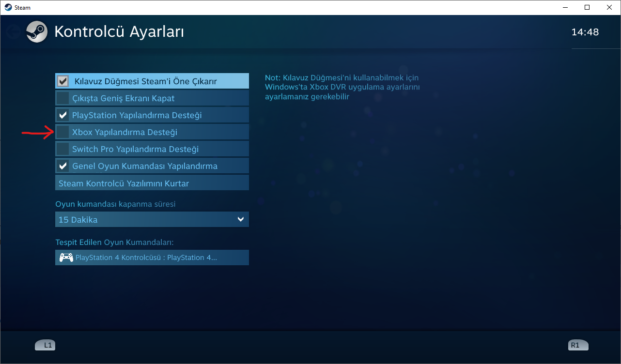
Task: Click Steam Kontrolcü Yazılımını Kurtar button
Action: [152, 183]
